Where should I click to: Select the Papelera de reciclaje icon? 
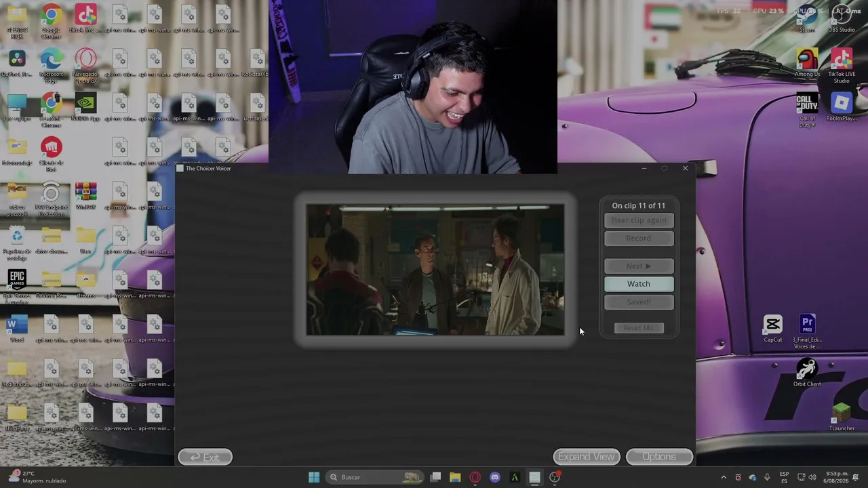click(17, 243)
